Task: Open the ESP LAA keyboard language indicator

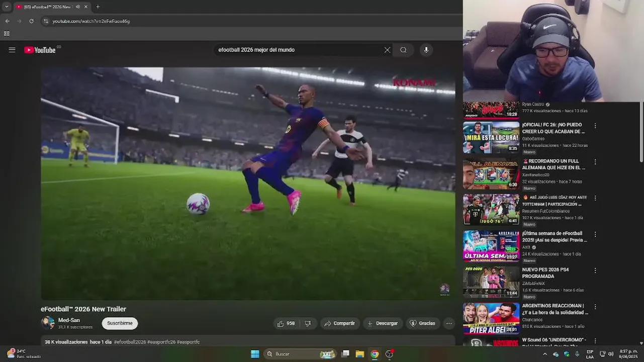Action: tap(590, 354)
